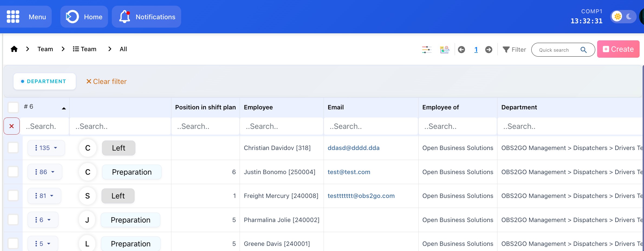Sort by the # column arrow
This screenshot has height=251, width=644.
click(64, 108)
